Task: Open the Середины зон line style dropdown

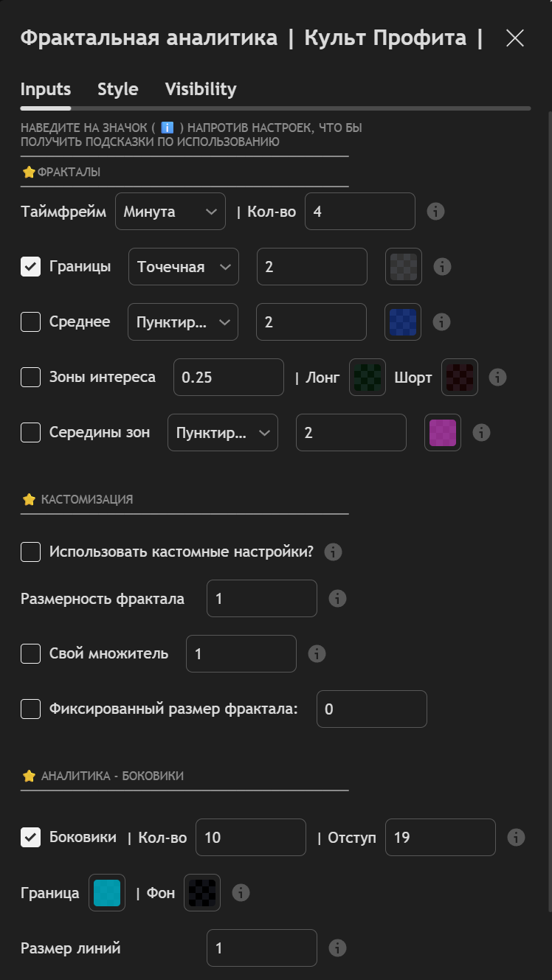Action: click(223, 433)
